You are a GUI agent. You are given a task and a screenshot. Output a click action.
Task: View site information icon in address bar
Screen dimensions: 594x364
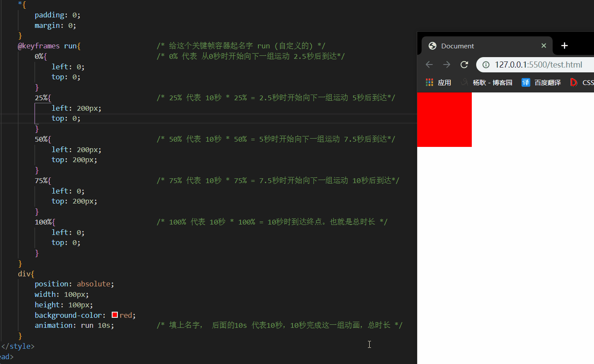click(x=486, y=65)
